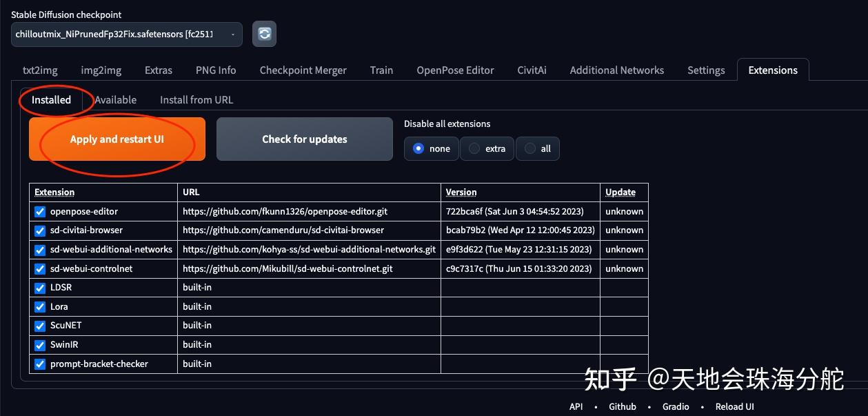Viewport: 868px width, 416px height.
Task: Switch to the txt2img tab
Action: (x=40, y=70)
